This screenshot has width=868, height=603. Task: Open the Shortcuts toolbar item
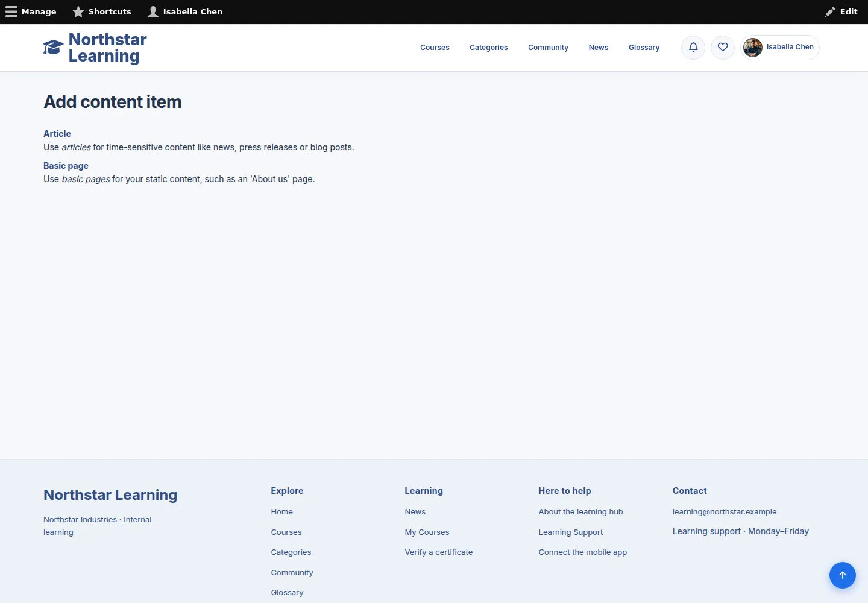pyautogui.click(x=102, y=11)
